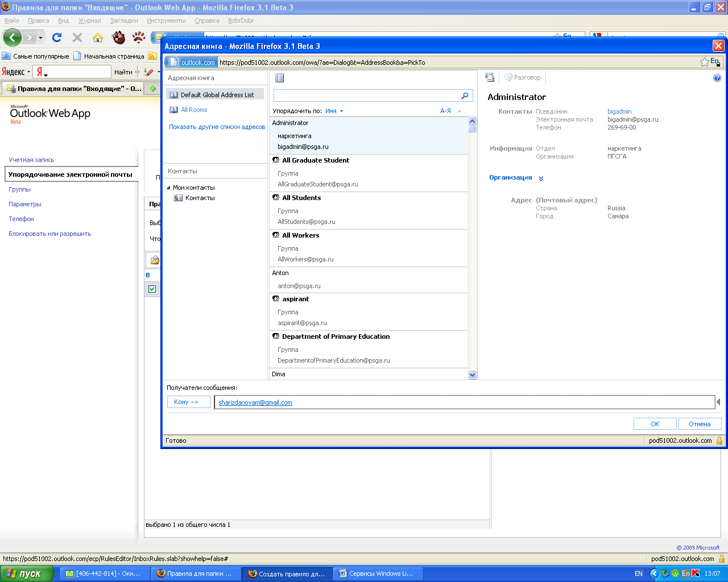This screenshot has width=728, height=582.
Task: Open the All Rooms address list
Action: (194, 110)
